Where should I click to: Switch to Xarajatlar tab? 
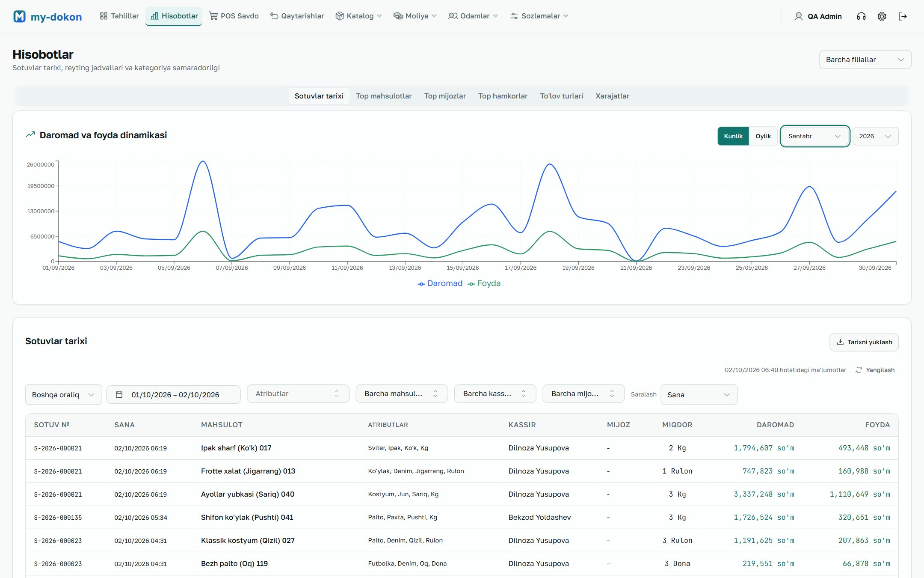coord(612,96)
